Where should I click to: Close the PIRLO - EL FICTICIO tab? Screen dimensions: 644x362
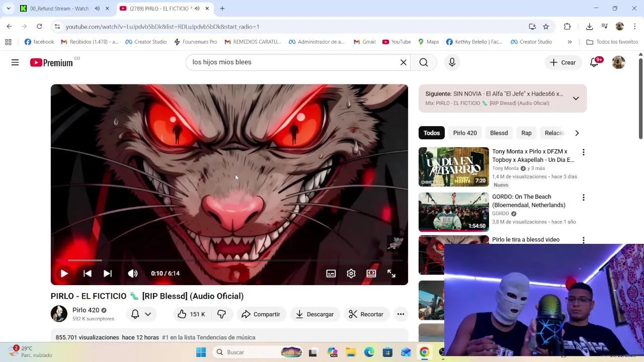(x=207, y=9)
